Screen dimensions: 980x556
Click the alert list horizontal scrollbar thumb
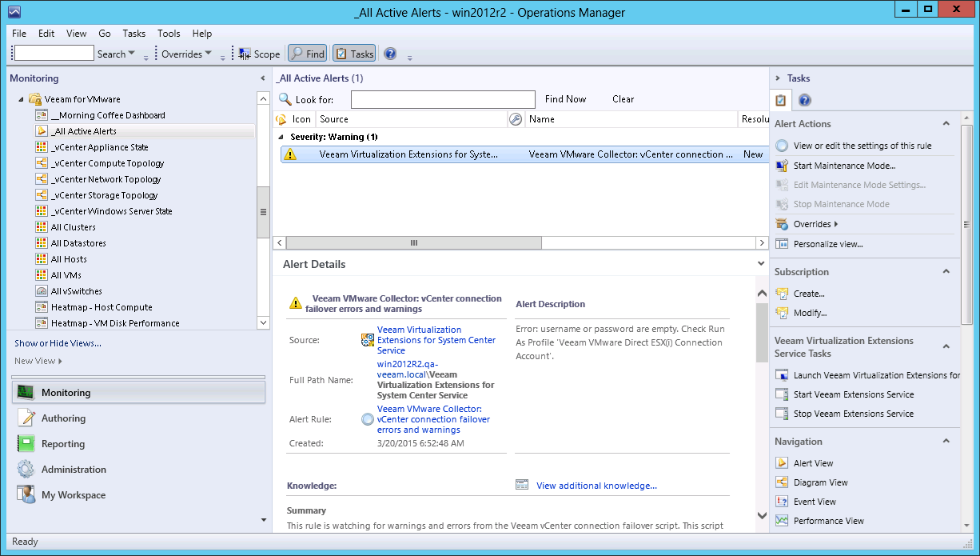414,242
